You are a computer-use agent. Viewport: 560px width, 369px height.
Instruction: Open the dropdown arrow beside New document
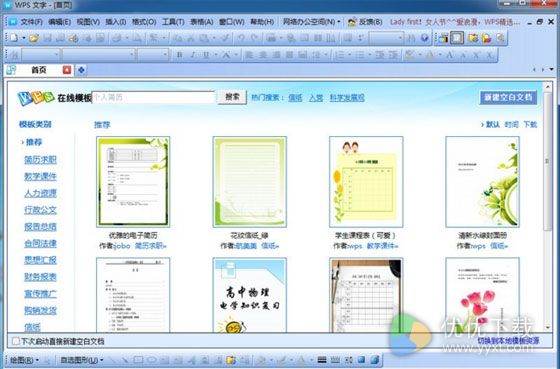[24, 38]
